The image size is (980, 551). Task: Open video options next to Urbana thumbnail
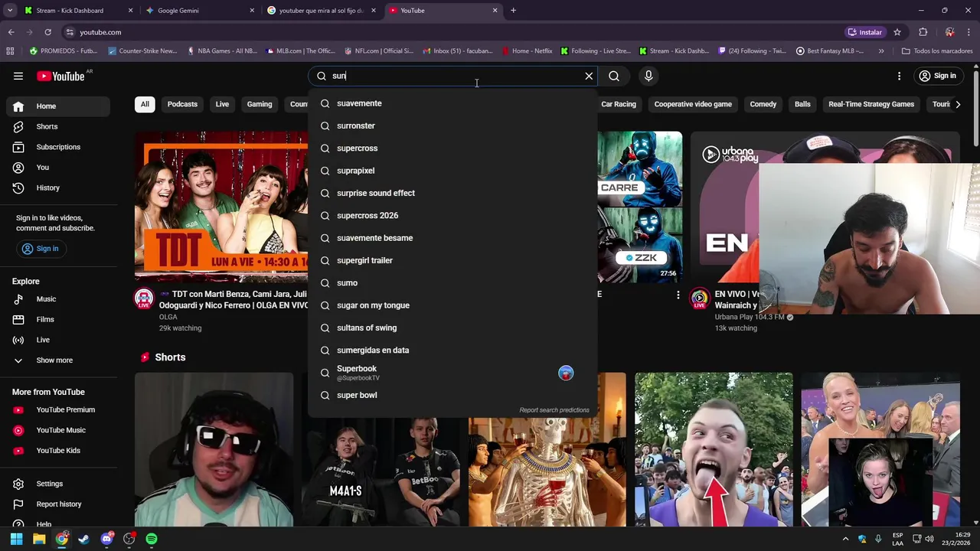coord(678,295)
